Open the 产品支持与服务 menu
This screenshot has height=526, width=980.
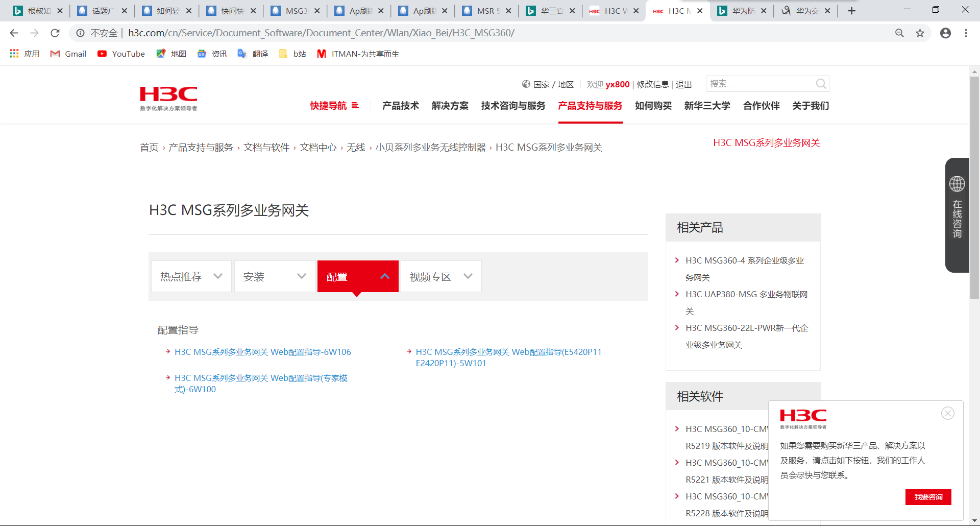pyautogui.click(x=590, y=106)
